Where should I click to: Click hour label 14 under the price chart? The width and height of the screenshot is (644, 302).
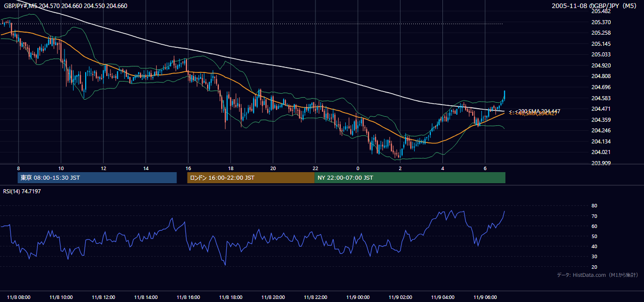(146, 168)
